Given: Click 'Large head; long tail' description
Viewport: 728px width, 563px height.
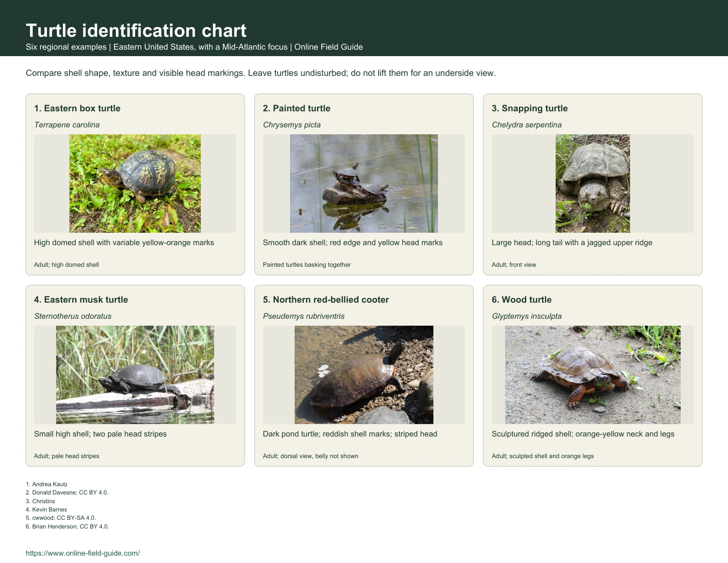Looking at the screenshot, I should [572, 242].
